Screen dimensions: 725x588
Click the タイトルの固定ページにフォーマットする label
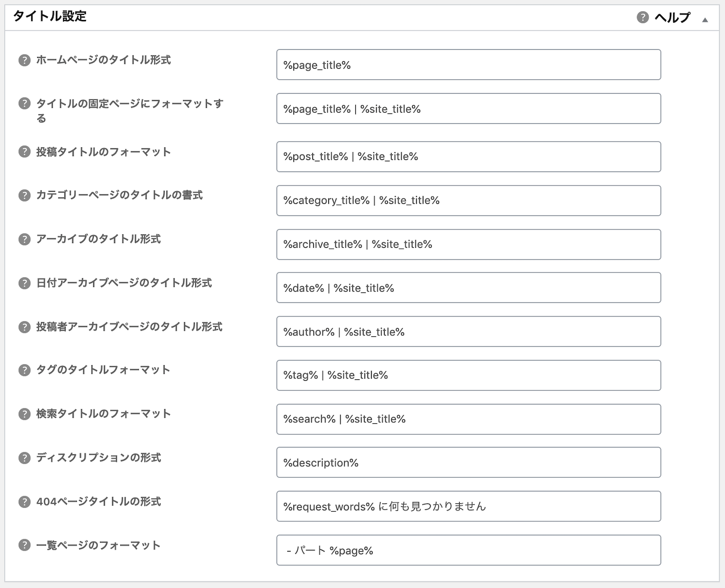(130, 111)
